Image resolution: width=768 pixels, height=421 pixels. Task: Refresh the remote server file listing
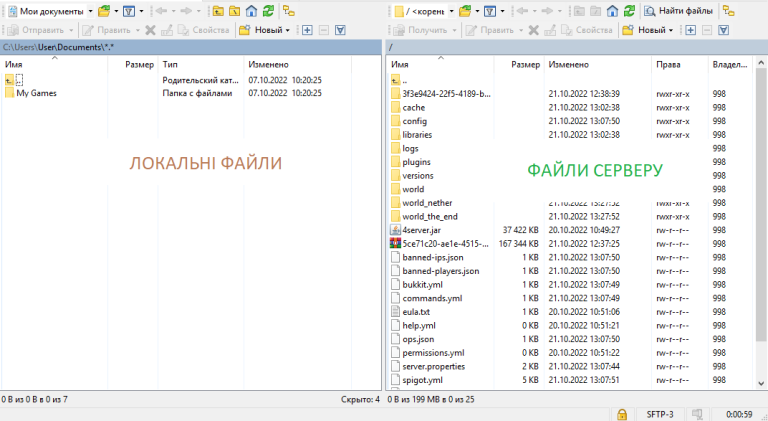tap(630, 11)
